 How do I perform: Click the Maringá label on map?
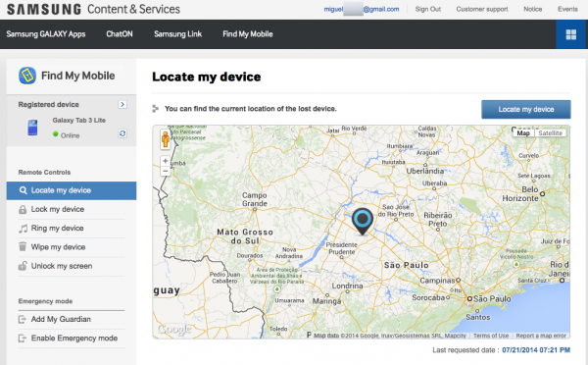(327, 301)
